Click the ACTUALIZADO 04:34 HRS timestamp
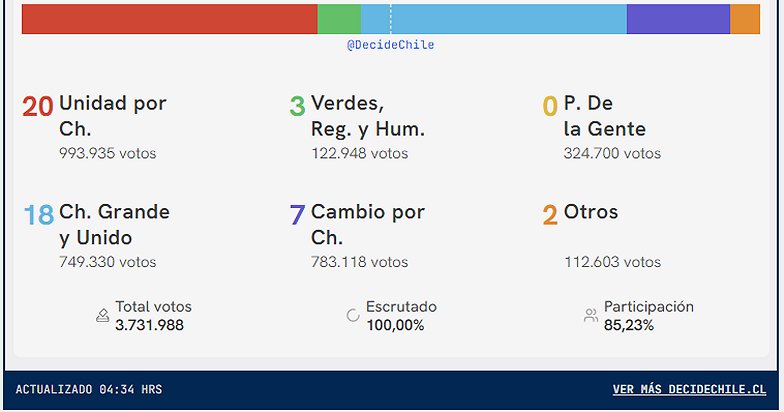The width and height of the screenshot is (784, 412). pos(89,389)
